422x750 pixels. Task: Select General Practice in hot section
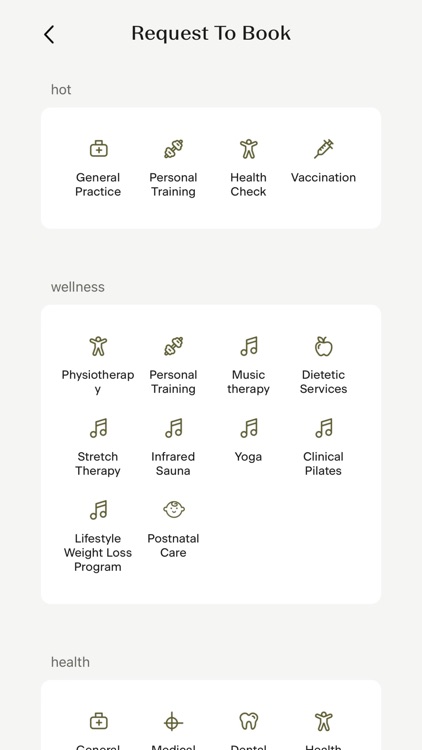click(98, 168)
